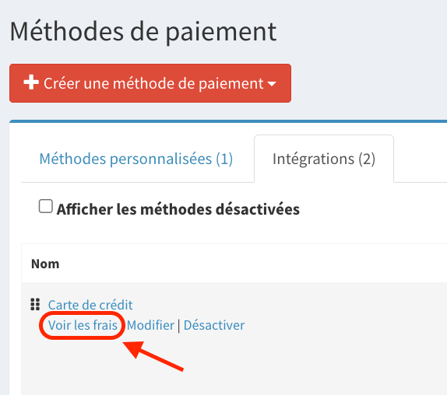The height and width of the screenshot is (395, 447).
Task: Click the pipe separator between Modifier and Désactiver
Action: [x=179, y=326]
